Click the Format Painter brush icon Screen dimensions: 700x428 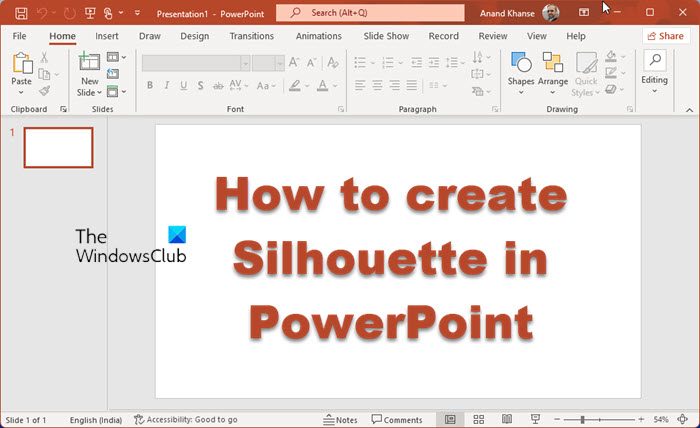pyautogui.click(x=44, y=91)
